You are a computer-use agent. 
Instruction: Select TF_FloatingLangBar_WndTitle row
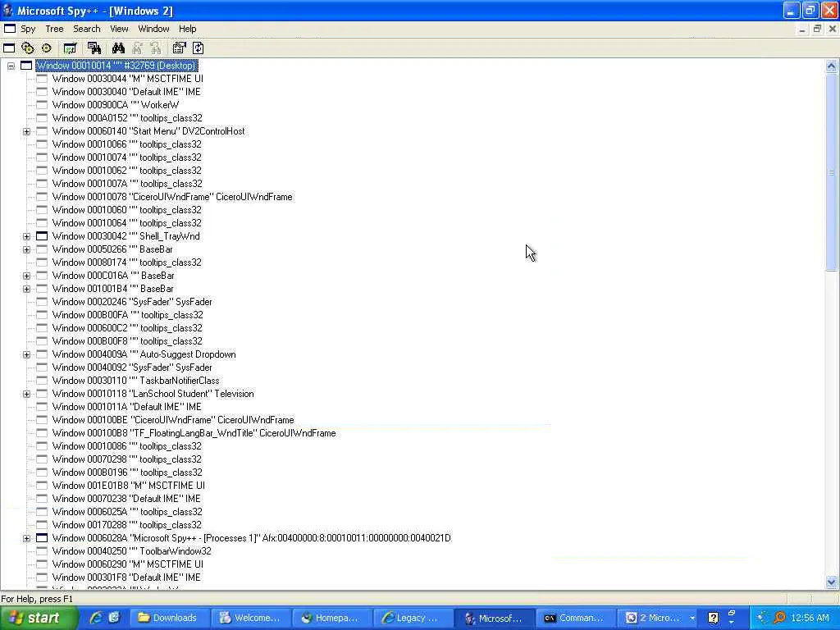click(x=194, y=433)
